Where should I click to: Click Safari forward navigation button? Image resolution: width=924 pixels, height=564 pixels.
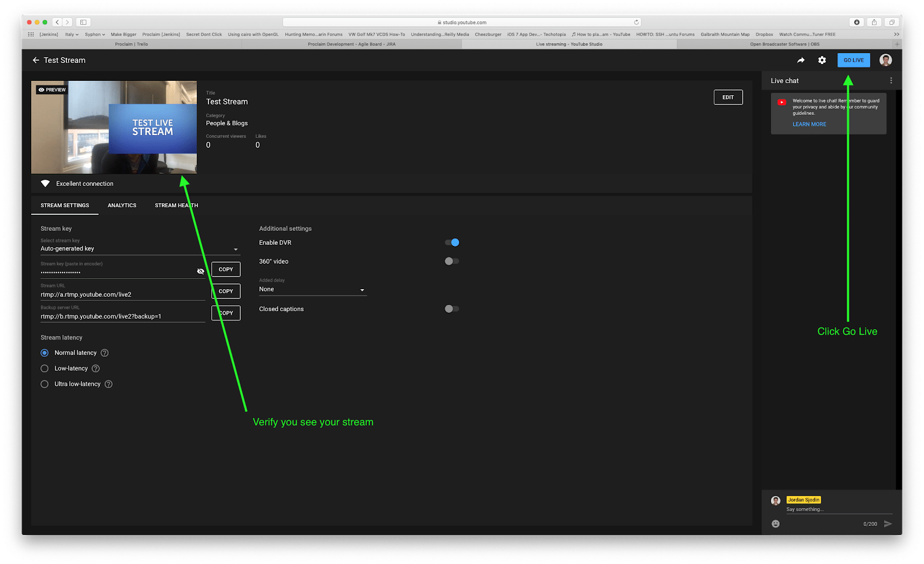[68, 22]
